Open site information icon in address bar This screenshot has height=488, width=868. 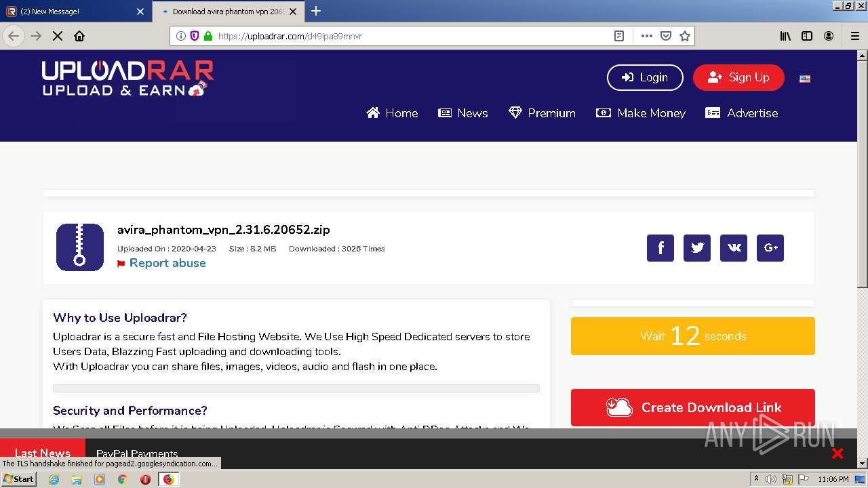pos(180,36)
